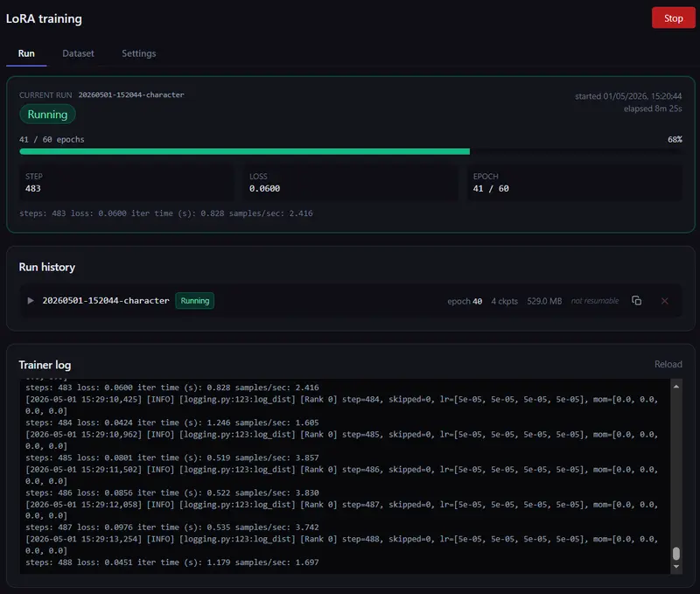Click the "Trainer log" heading
This screenshot has height=594, width=700.
click(45, 365)
